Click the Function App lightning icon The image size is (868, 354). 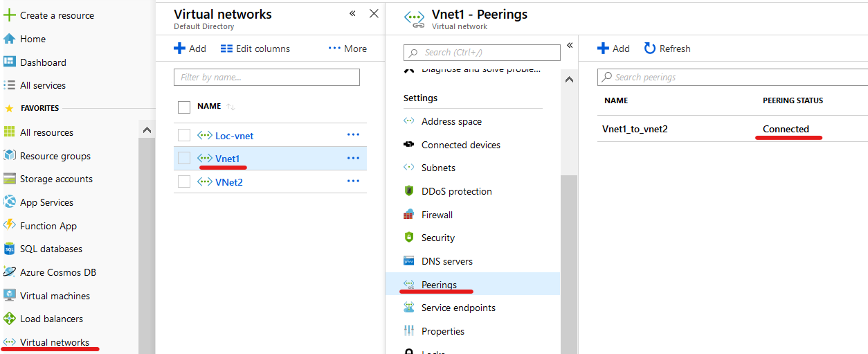point(10,226)
